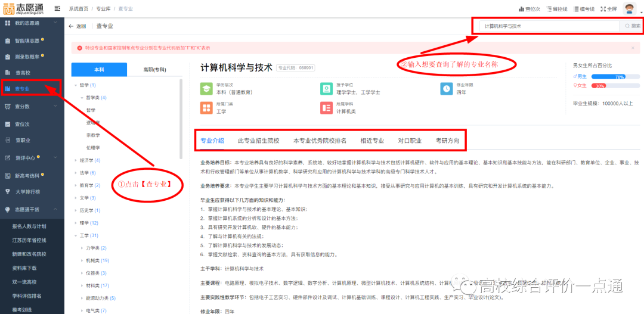
Task: Dismiss the pink notice banner
Action: click(x=633, y=48)
